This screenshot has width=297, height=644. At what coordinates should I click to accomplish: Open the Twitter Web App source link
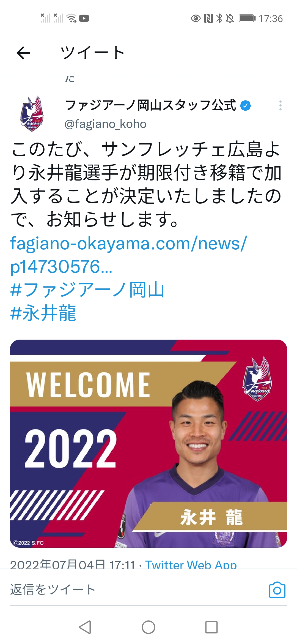pyautogui.click(x=191, y=565)
